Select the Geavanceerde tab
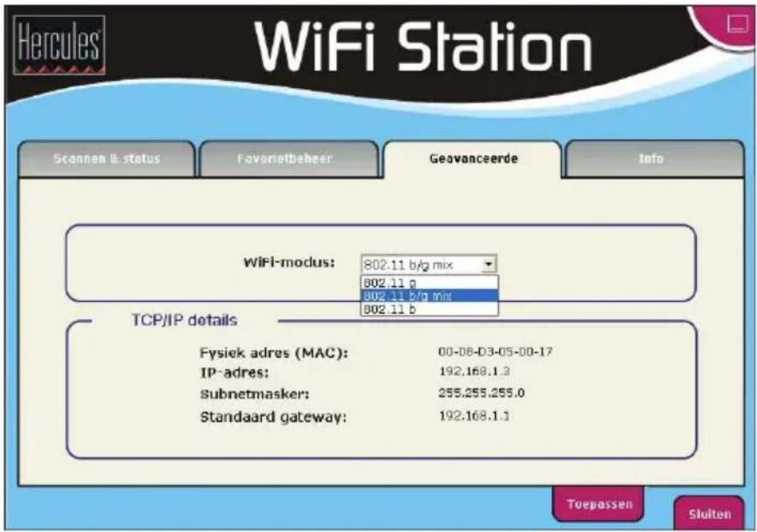The image size is (757, 532). point(473,159)
